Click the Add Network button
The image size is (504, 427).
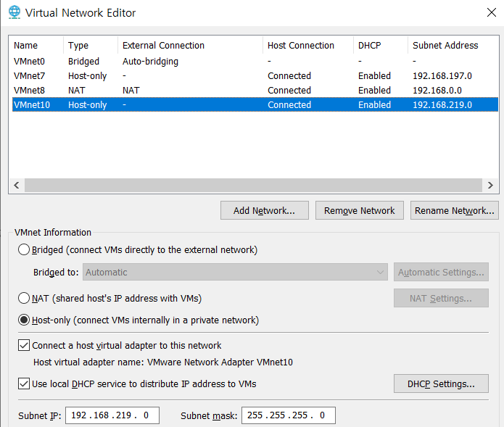point(265,210)
